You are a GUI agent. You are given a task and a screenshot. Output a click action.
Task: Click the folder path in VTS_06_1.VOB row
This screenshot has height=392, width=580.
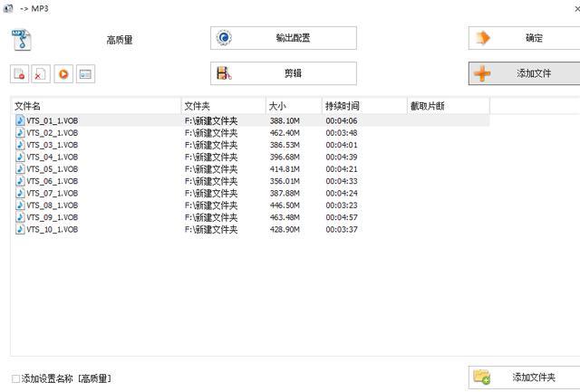tap(211, 181)
